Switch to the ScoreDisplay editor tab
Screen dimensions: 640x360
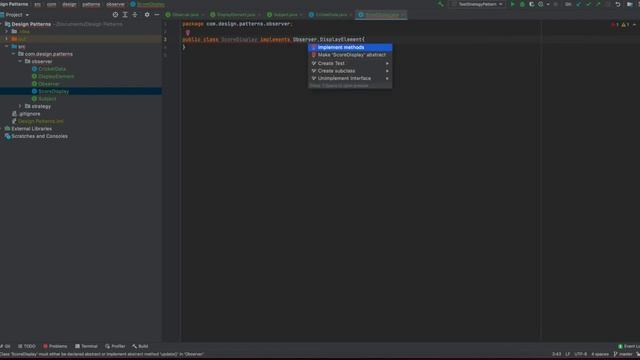click(382, 15)
